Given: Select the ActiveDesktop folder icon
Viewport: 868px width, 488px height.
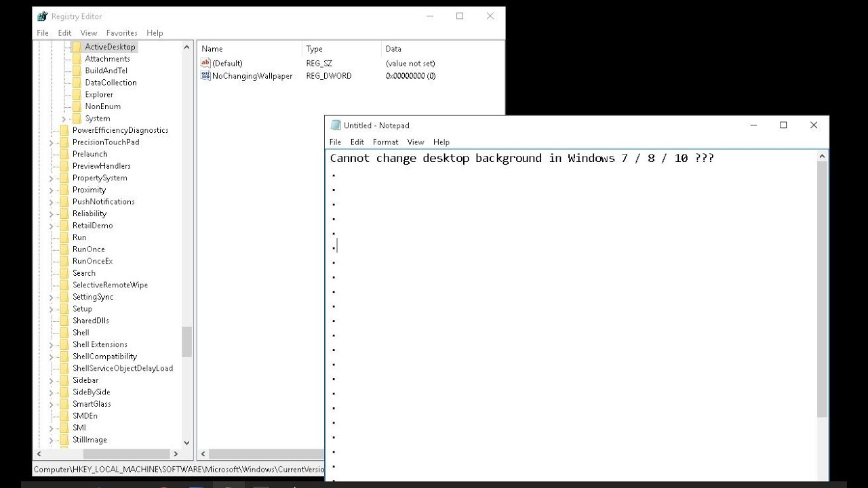Looking at the screenshot, I should click(77, 47).
